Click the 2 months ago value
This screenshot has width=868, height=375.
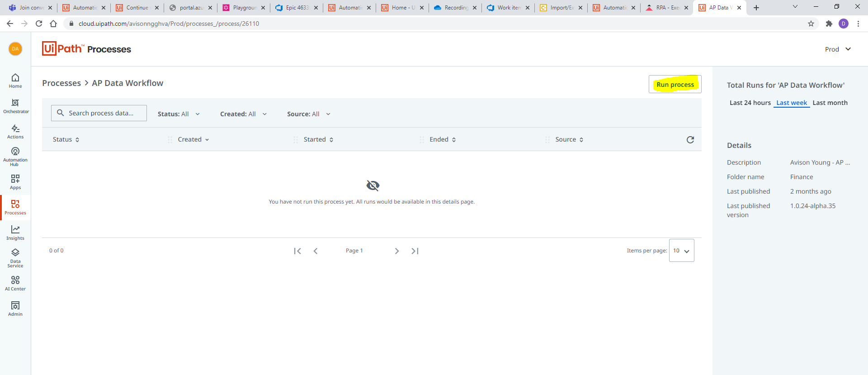coord(811,191)
